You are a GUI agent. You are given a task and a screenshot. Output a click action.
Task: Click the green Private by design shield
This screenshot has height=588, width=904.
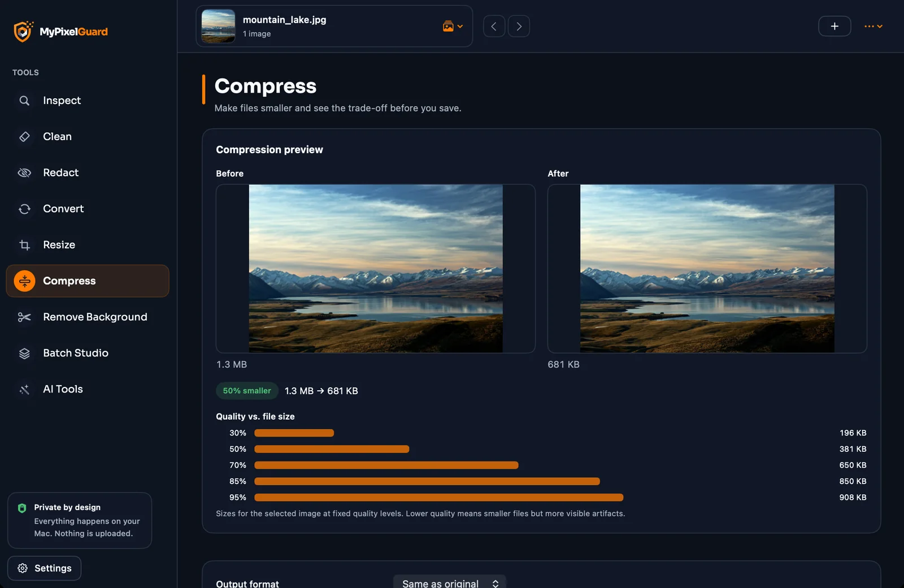22,508
